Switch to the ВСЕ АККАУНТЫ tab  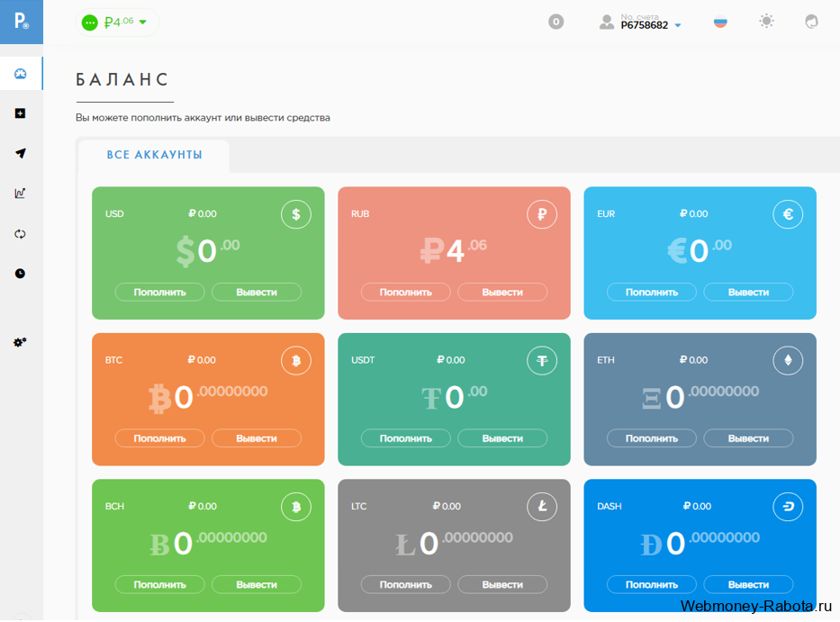(154, 156)
